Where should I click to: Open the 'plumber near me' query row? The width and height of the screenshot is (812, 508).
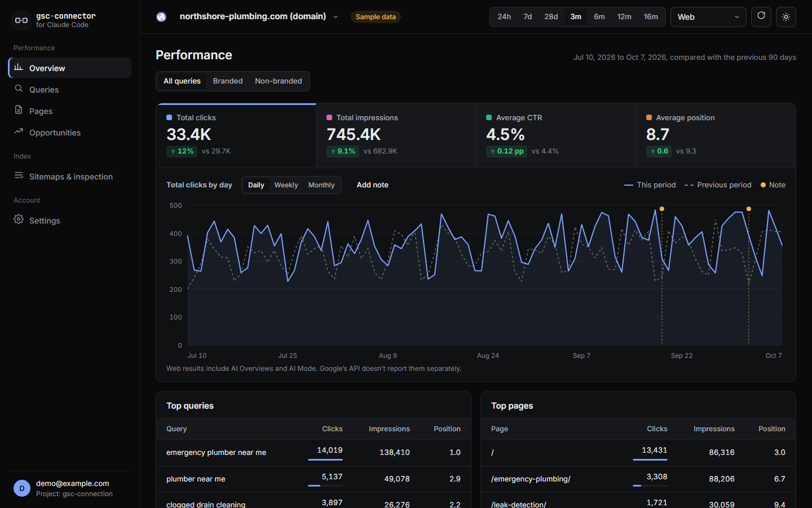(314, 479)
